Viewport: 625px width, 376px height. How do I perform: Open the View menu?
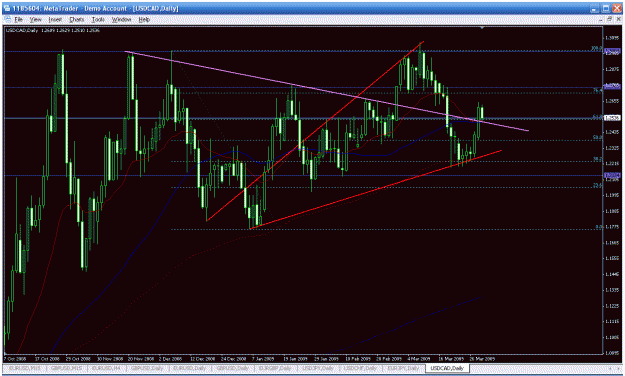(x=35, y=19)
